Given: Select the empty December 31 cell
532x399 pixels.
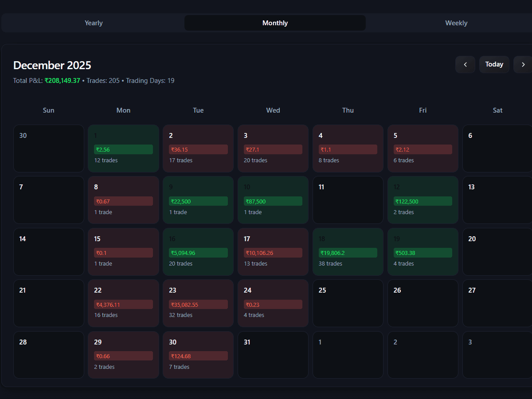Looking at the screenshot, I should pyautogui.click(x=273, y=355).
